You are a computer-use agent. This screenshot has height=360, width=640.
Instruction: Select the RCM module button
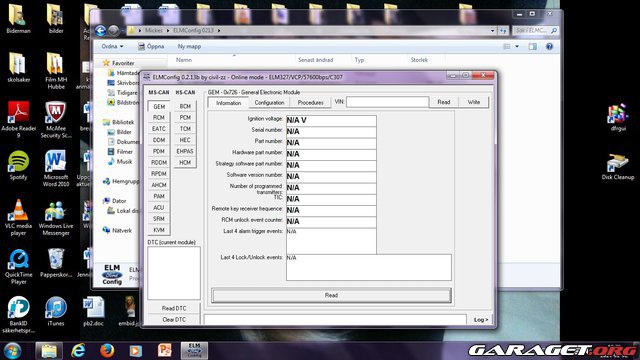point(159,118)
